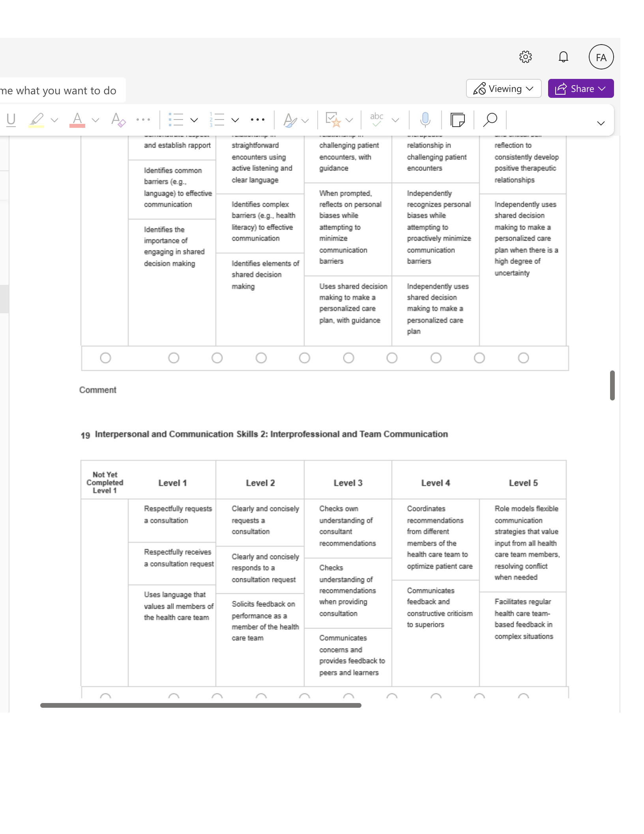
Task: Click cell 'Identifies common barriers' text
Action: point(178,187)
